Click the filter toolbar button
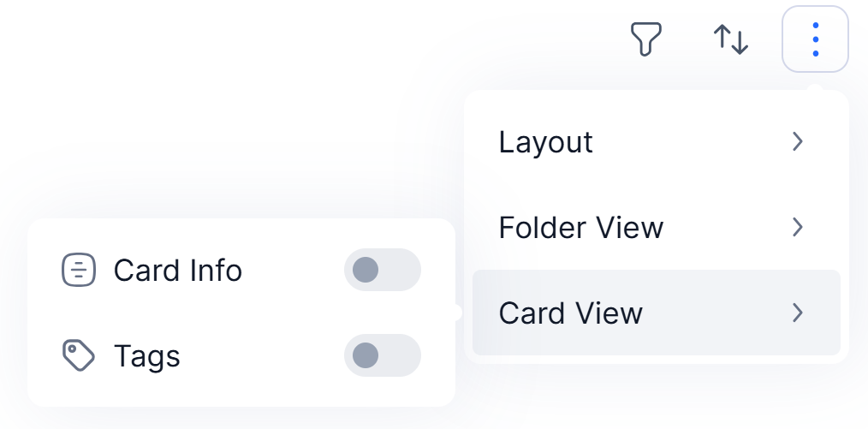Image resolution: width=868 pixels, height=429 pixels. (646, 39)
